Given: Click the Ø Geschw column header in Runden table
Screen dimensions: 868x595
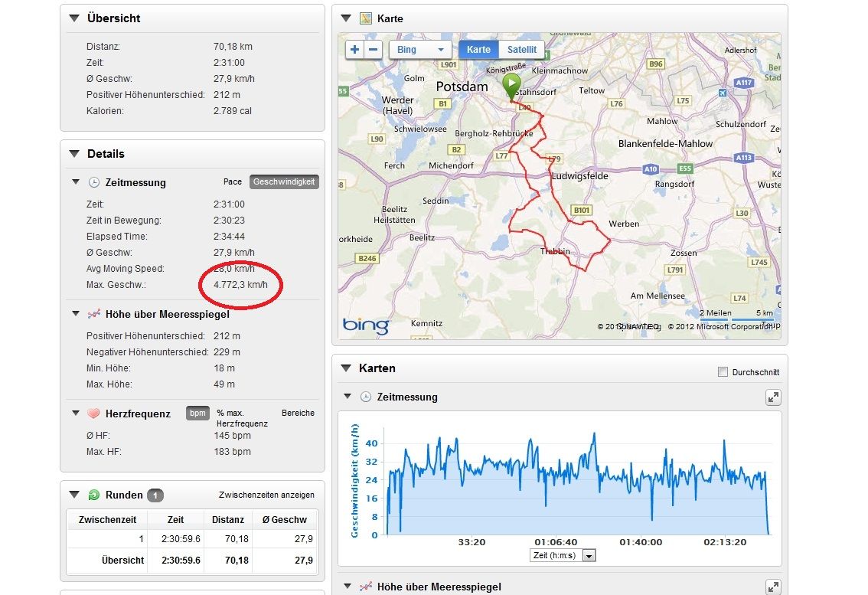Looking at the screenshot, I should coord(285,520).
